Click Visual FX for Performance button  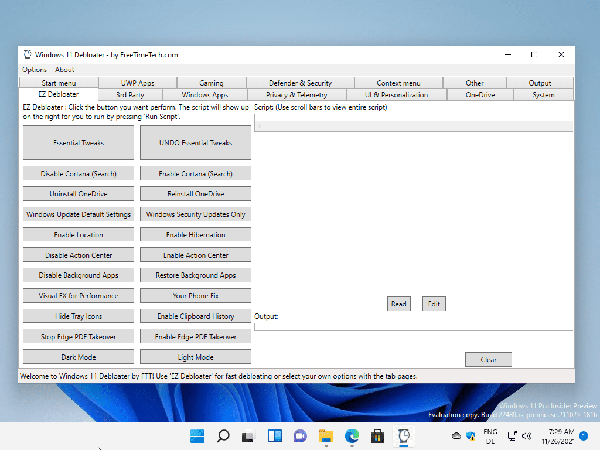pos(78,295)
